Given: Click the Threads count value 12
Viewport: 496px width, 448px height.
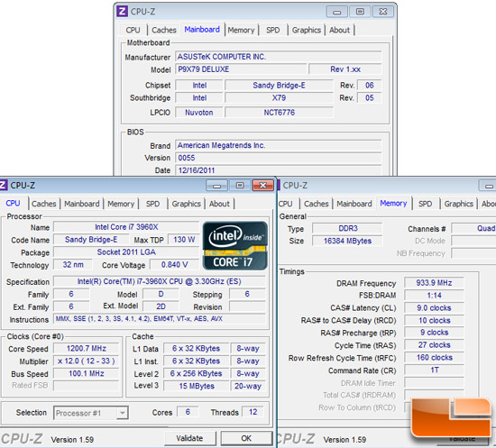Looking at the screenshot, I should 253,412.
